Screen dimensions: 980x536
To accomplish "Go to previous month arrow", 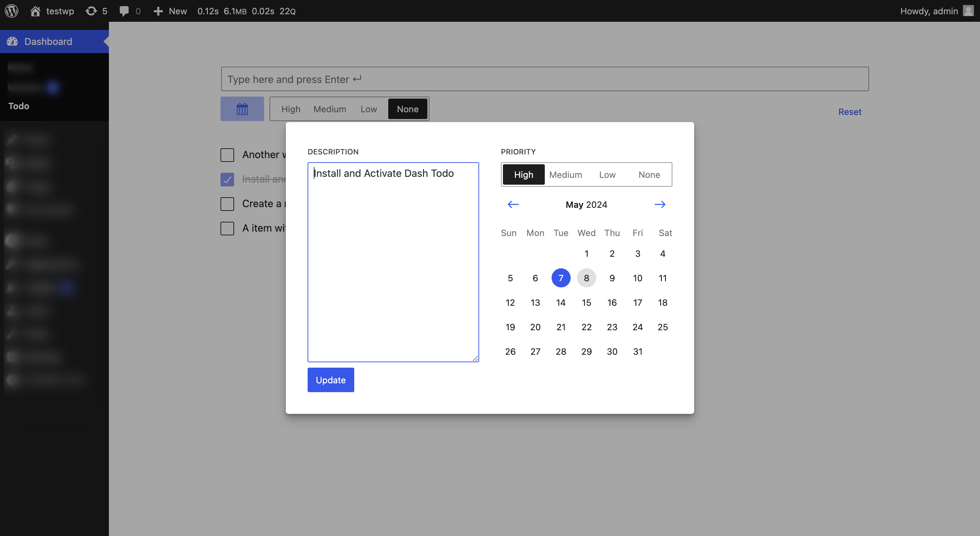I will [513, 204].
